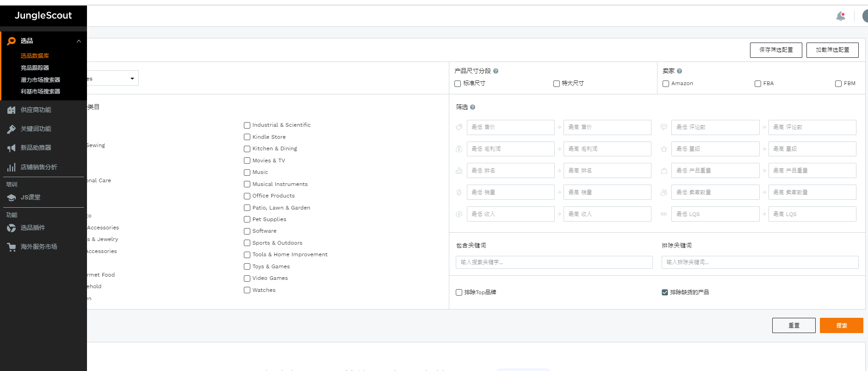
Task: Check Kitchen & Dining category
Action: point(247,149)
